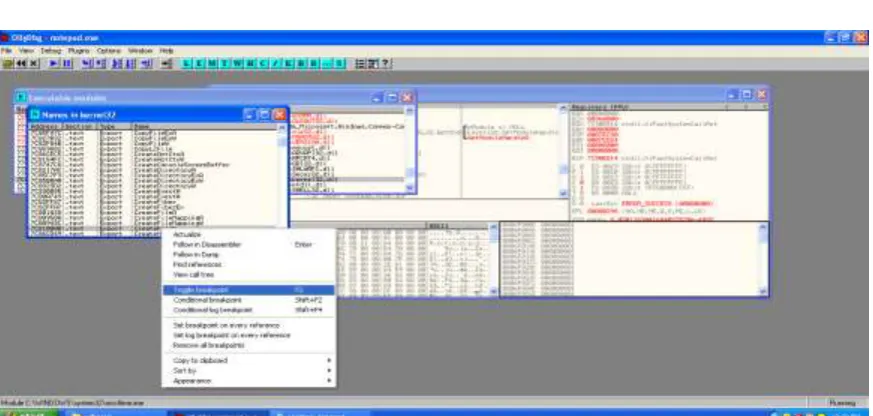Open CPU window via C icon
Screen dimensions: 873x416
click(263, 63)
